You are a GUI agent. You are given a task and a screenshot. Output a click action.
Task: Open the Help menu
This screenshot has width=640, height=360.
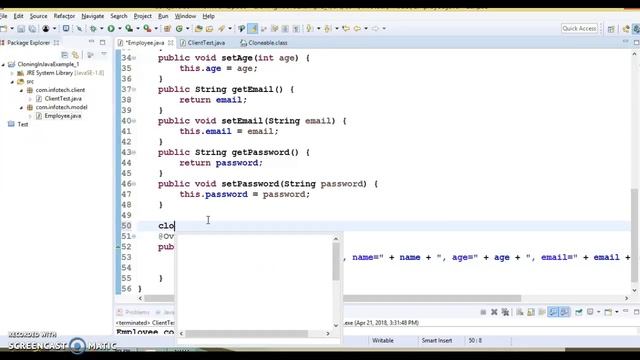209,16
